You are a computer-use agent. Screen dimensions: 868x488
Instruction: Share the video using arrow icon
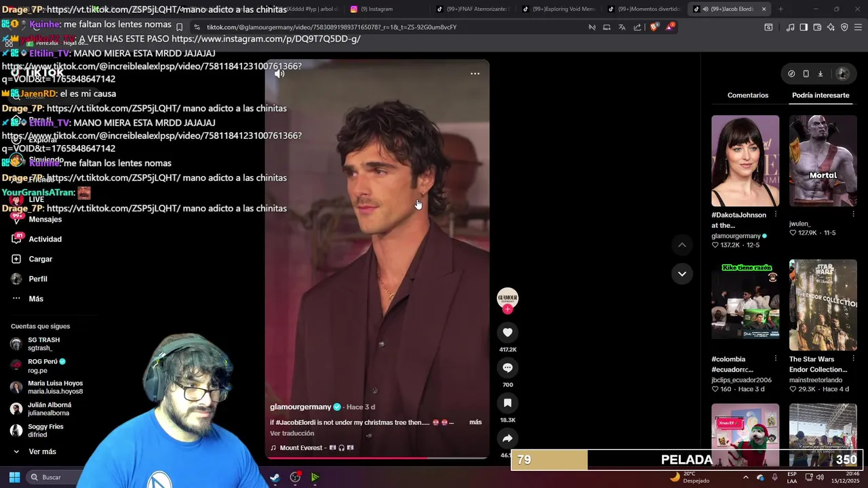click(507, 438)
